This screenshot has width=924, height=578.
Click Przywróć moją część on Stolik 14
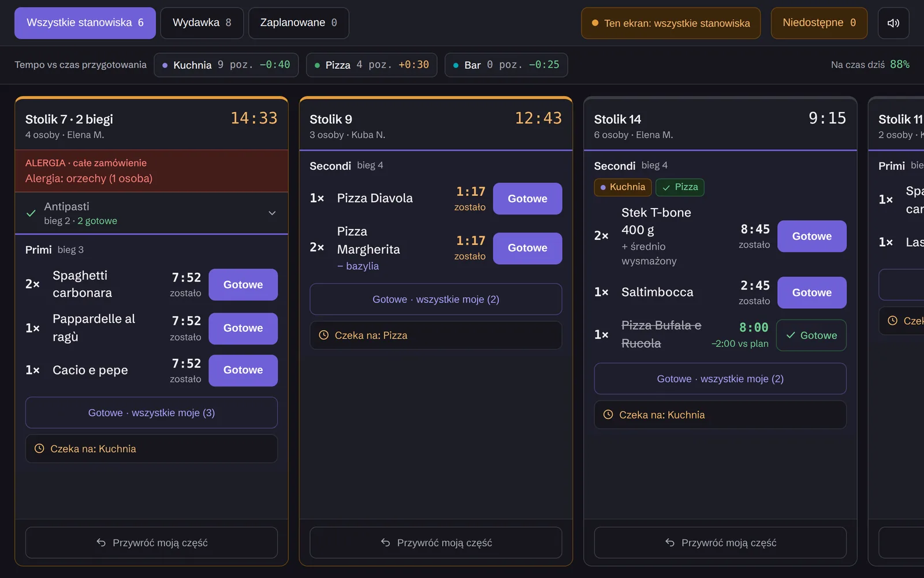720,543
